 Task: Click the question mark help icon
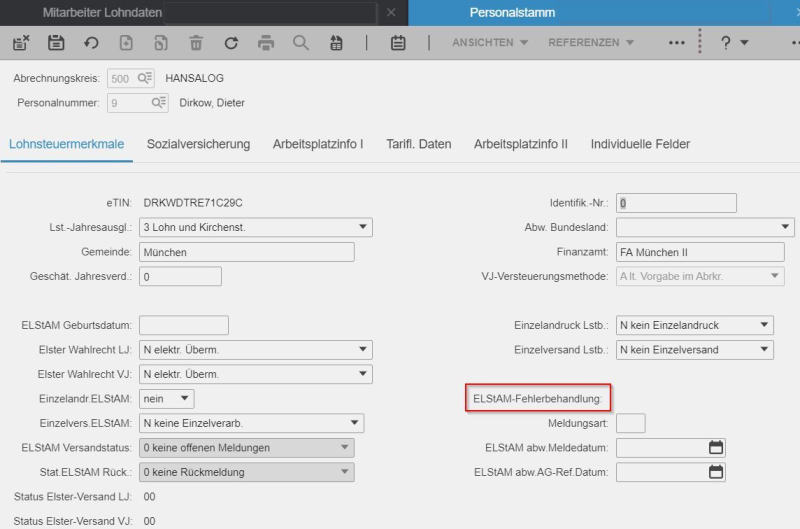[726, 43]
